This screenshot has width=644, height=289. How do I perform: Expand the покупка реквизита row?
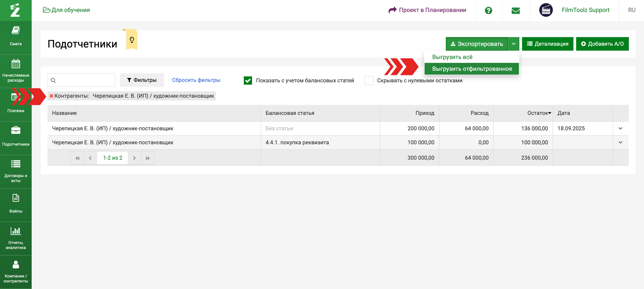(x=620, y=142)
